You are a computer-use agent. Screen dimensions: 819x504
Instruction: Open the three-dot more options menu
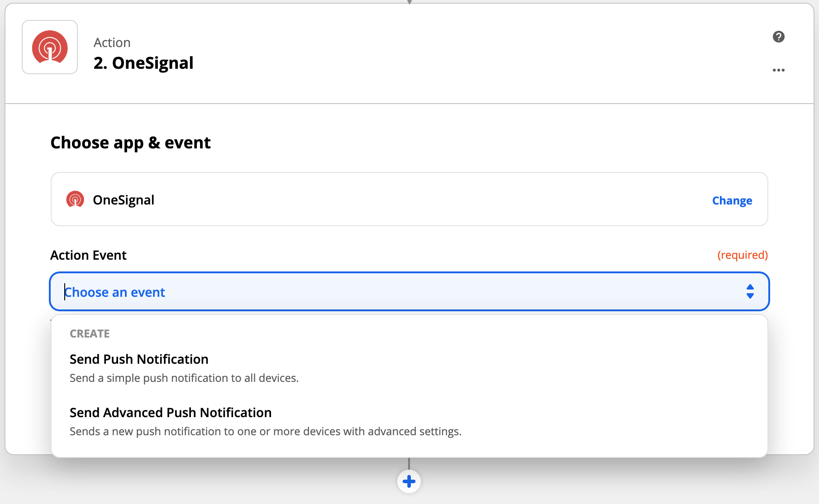click(778, 70)
